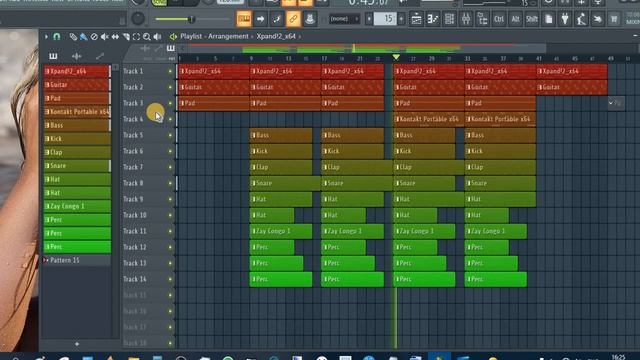Toggle Track 11 mute switch
This screenshot has height=360, width=640.
tap(170, 231)
